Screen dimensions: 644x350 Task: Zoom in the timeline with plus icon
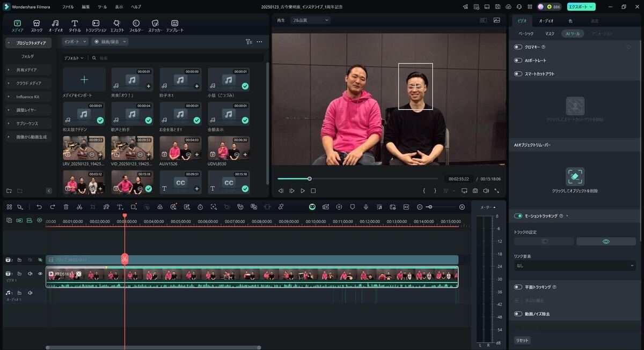click(462, 207)
